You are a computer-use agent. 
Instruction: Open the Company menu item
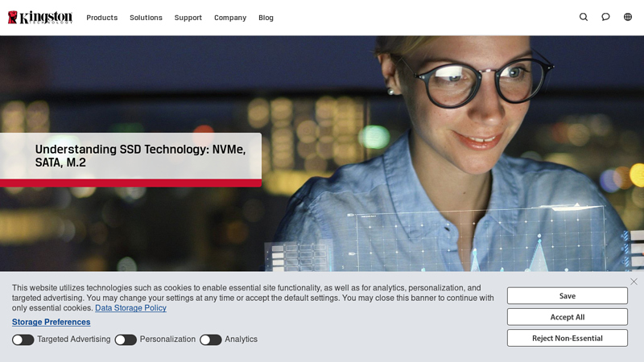coord(230,18)
